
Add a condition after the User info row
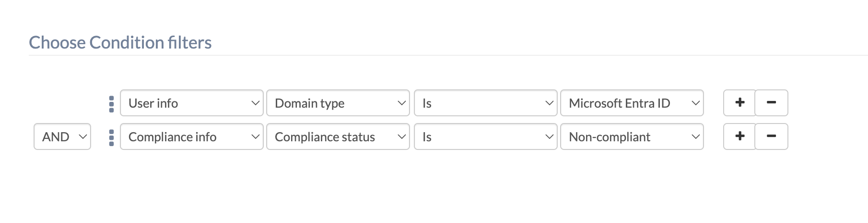[739, 103]
